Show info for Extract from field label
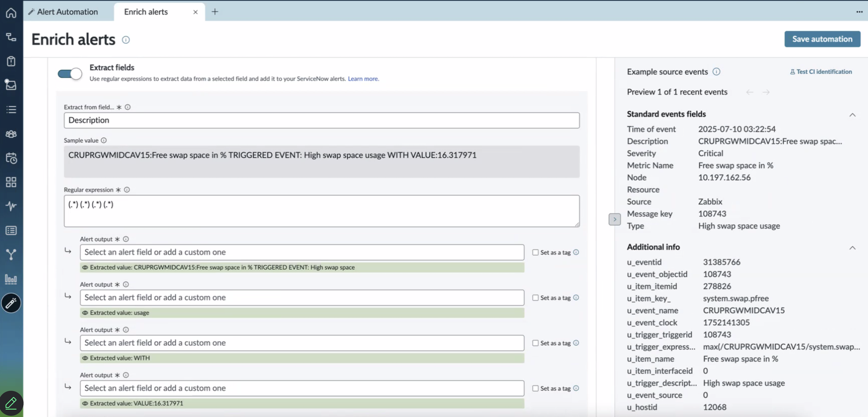This screenshot has height=417, width=868. pyautogui.click(x=128, y=107)
